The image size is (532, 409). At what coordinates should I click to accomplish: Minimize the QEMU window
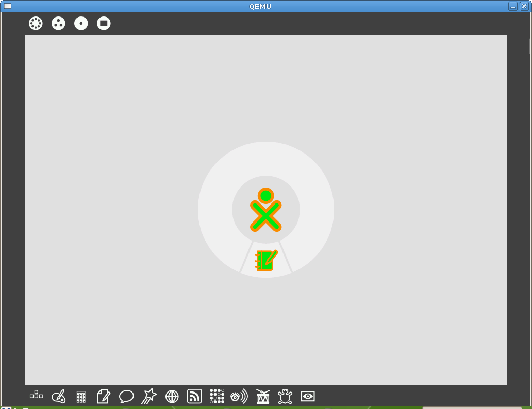[x=513, y=6]
